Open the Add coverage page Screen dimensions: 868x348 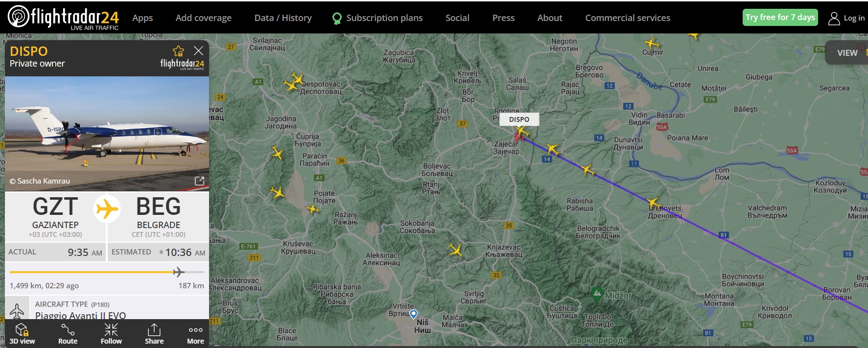pyautogui.click(x=204, y=18)
